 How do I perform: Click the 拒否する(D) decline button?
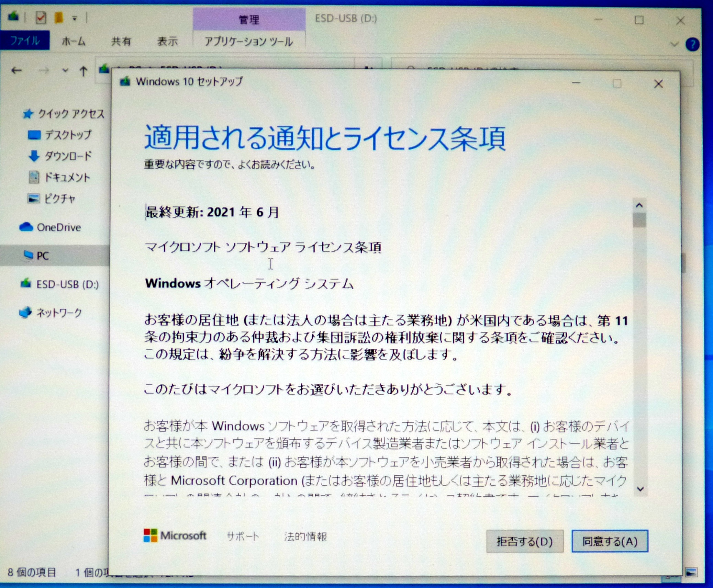click(525, 541)
